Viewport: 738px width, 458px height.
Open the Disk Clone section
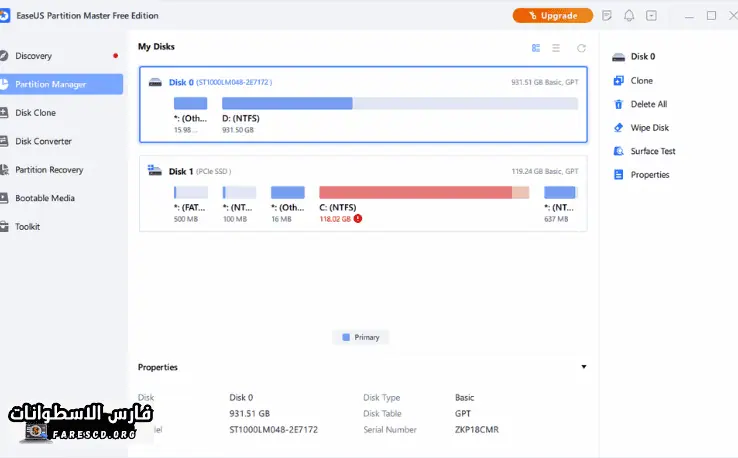(36, 113)
